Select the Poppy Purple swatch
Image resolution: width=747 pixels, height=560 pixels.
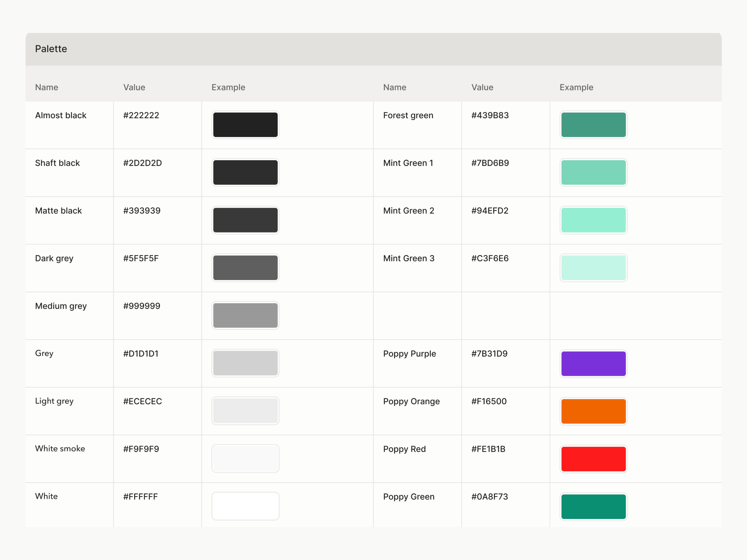tap(593, 364)
